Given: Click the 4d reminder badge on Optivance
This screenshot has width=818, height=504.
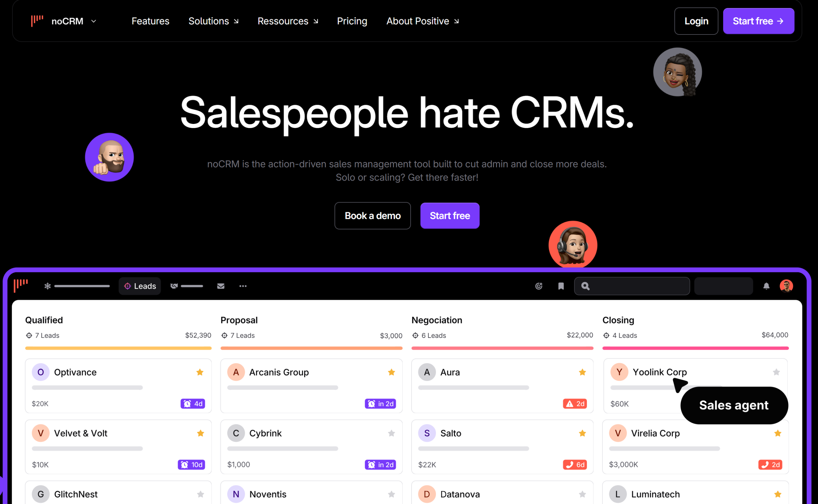Looking at the screenshot, I should coord(193,404).
